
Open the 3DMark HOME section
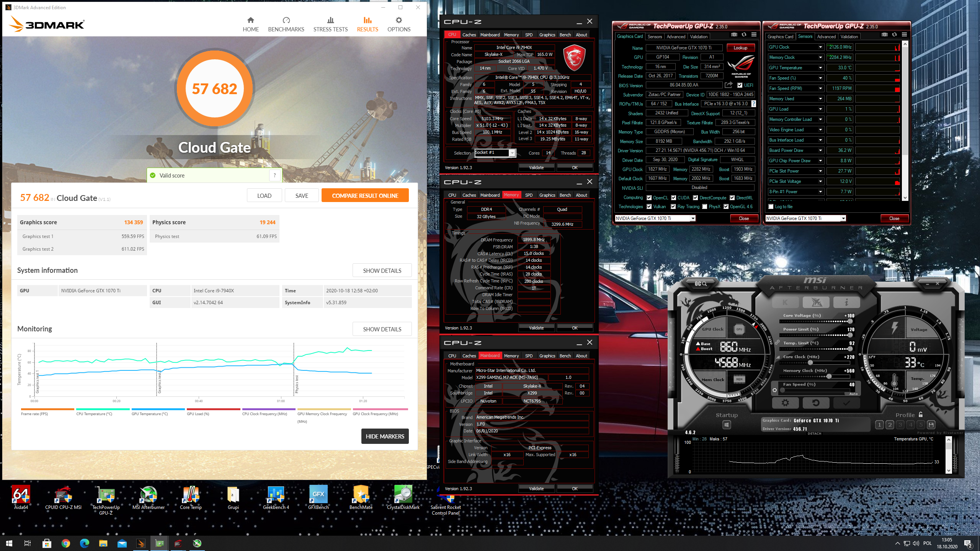tap(251, 24)
